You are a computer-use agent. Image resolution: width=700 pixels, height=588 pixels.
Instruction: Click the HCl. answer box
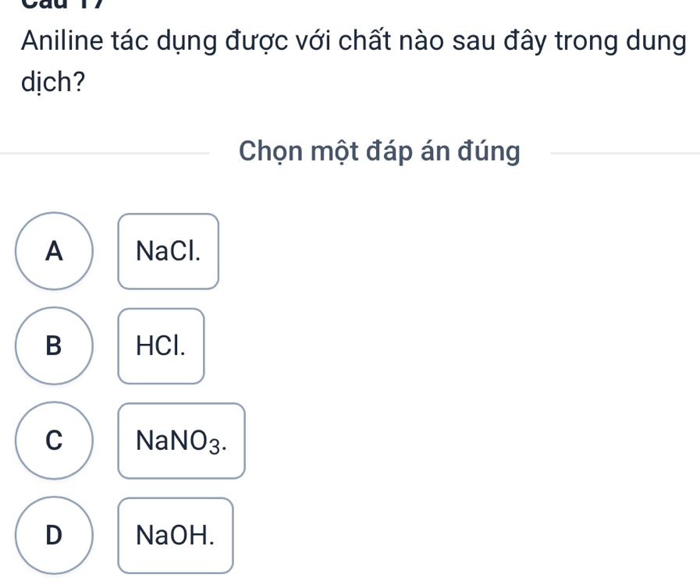162,346
